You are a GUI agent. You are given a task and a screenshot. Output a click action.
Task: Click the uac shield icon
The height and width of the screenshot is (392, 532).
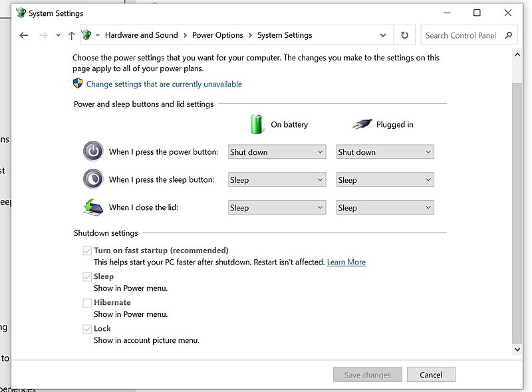click(78, 84)
